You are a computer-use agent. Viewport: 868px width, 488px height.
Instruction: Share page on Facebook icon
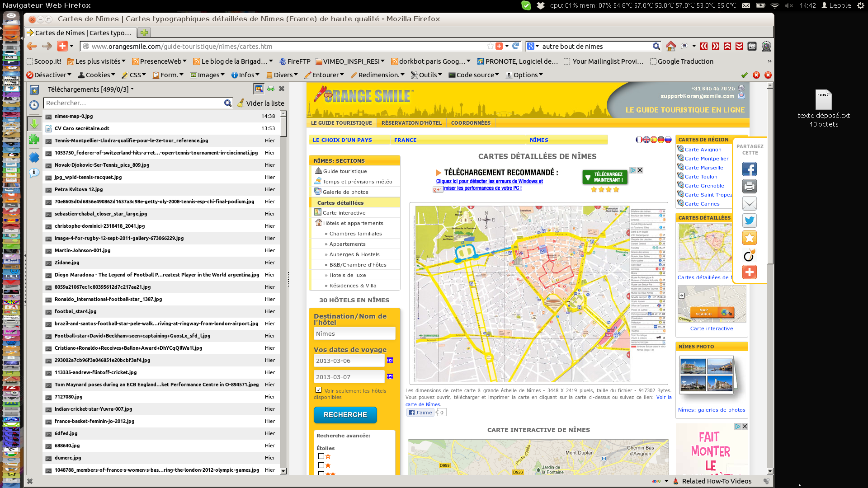click(749, 169)
